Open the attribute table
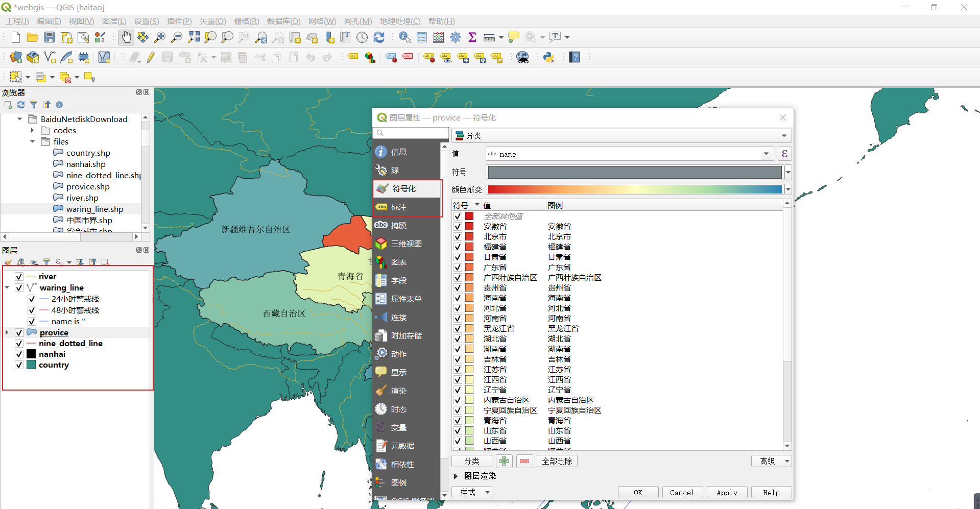 pos(421,37)
